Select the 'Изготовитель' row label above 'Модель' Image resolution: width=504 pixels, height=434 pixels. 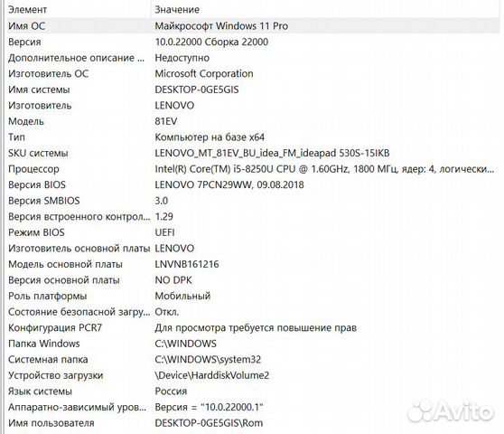coord(40,106)
